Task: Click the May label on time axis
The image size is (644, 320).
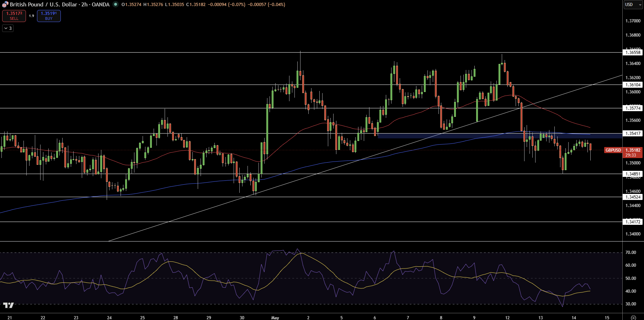Action: tap(275, 318)
